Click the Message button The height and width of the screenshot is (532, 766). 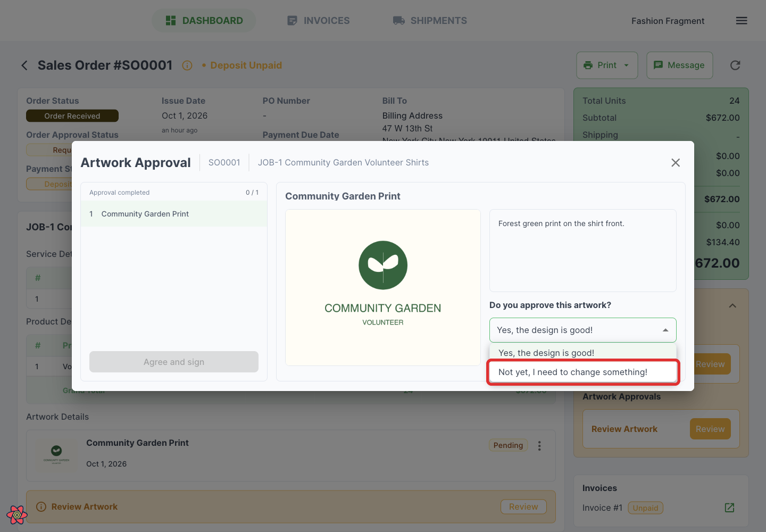point(679,65)
